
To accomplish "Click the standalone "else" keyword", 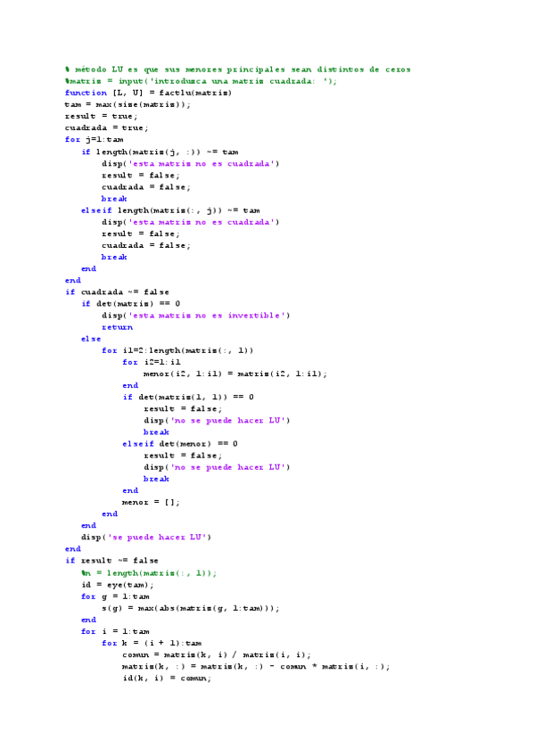I will pyautogui.click(x=91, y=339).
